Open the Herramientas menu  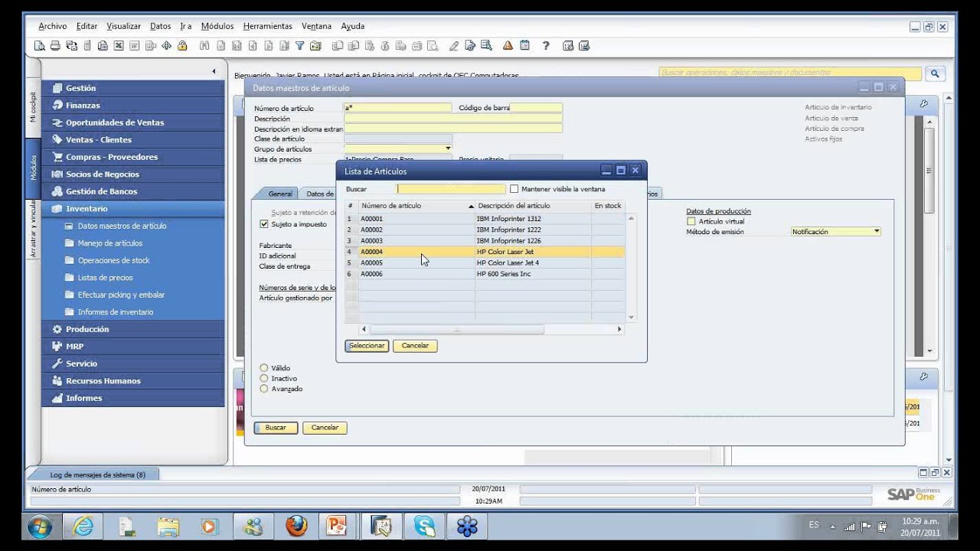[x=267, y=26]
